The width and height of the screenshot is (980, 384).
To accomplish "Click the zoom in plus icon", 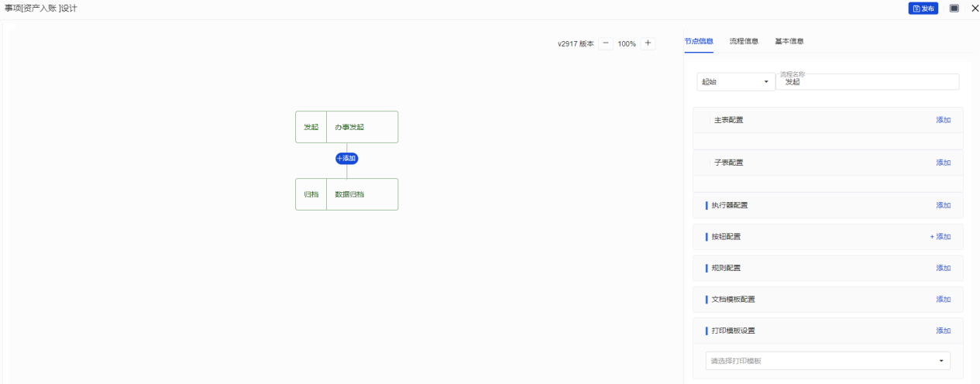I will tap(648, 44).
